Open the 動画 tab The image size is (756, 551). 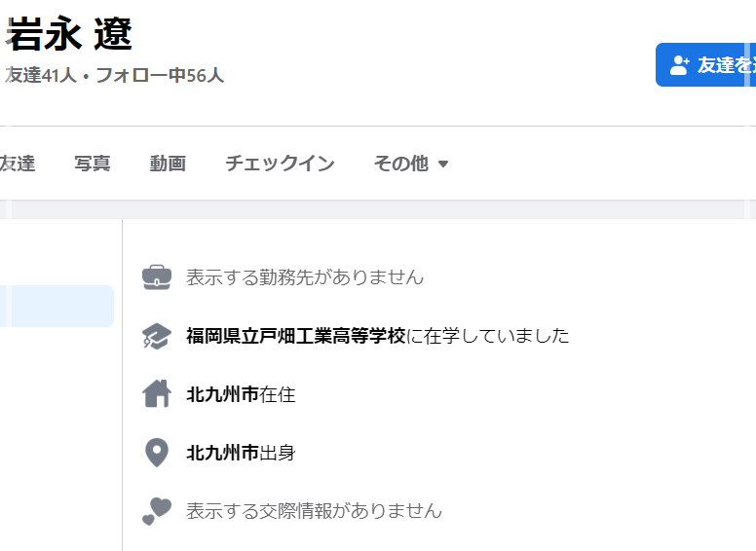coord(168,164)
